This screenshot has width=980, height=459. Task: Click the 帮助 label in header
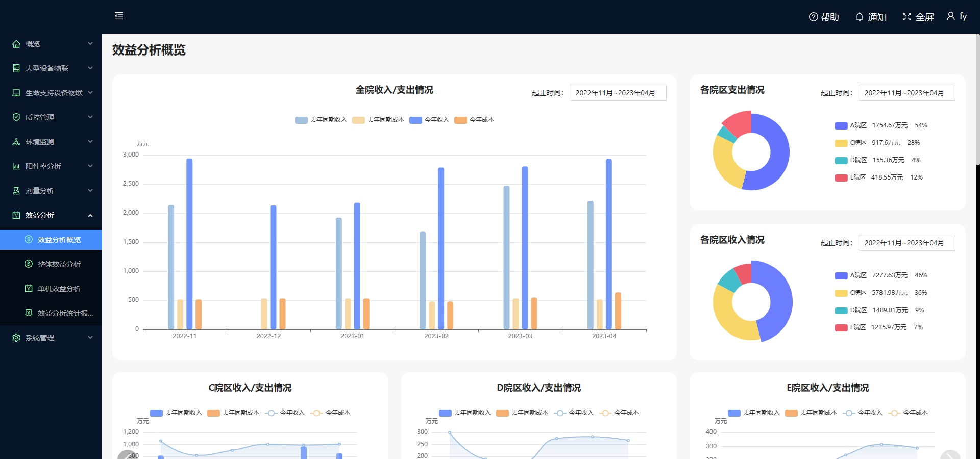click(830, 17)
